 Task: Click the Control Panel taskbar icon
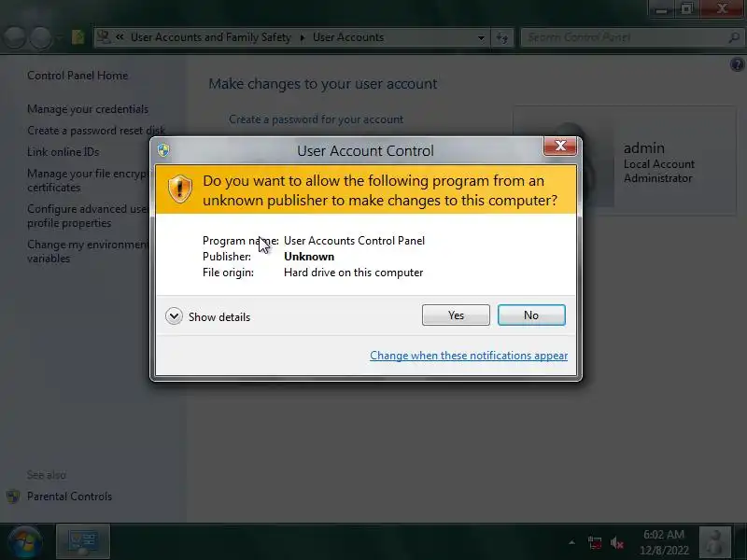pyautogui.click(x=83, y=541)
